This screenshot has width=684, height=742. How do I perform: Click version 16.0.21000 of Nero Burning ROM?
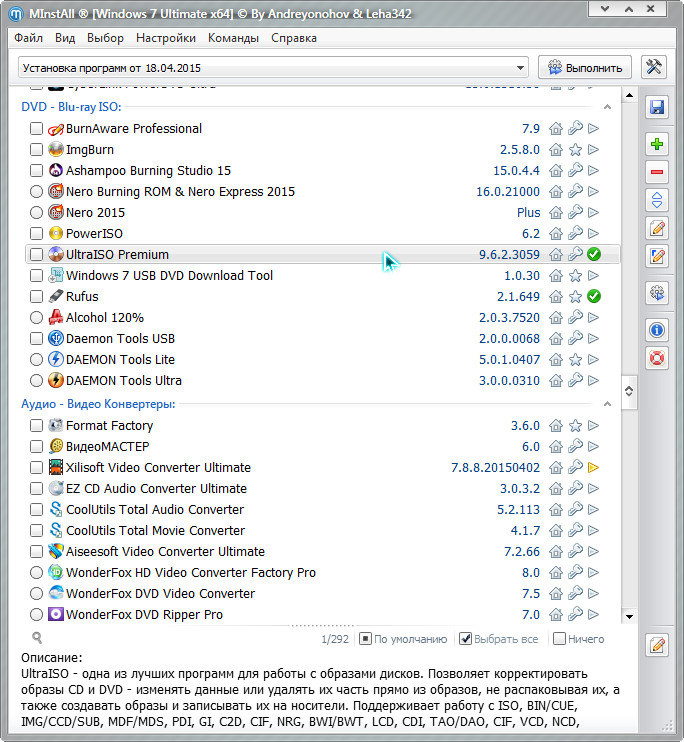click(x=508, y=192)
